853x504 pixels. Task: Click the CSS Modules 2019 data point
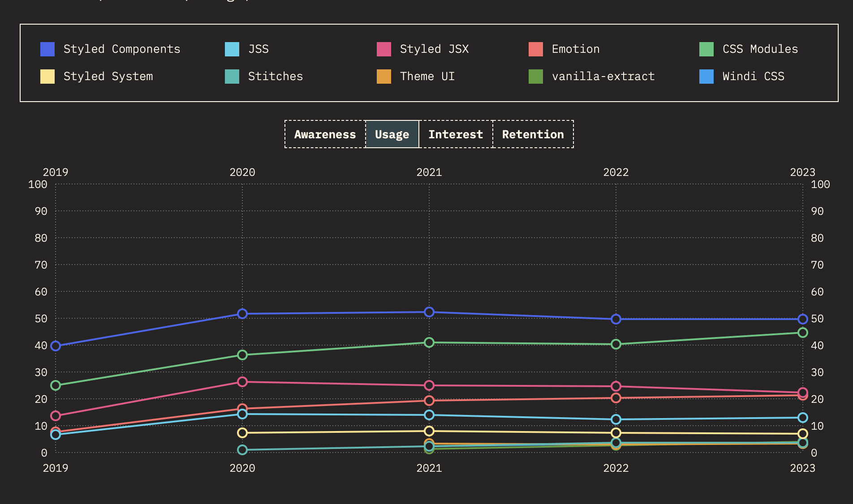(56, 385)
